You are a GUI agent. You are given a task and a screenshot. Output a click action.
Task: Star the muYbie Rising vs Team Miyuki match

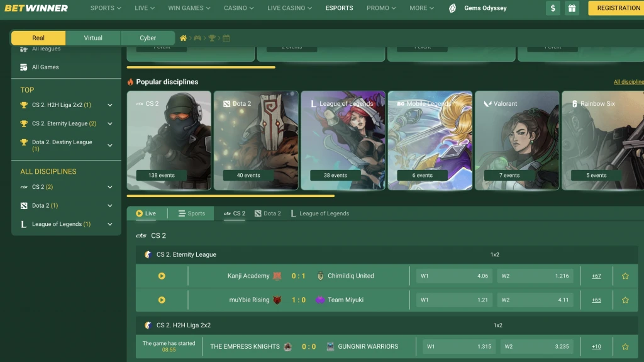[x=625, y=300]
